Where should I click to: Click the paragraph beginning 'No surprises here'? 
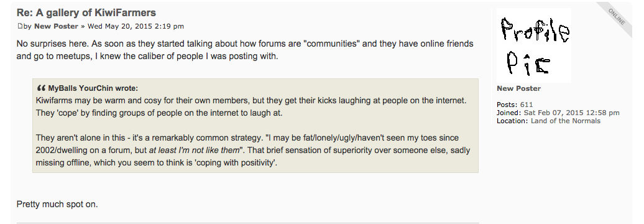pos(245,50)
